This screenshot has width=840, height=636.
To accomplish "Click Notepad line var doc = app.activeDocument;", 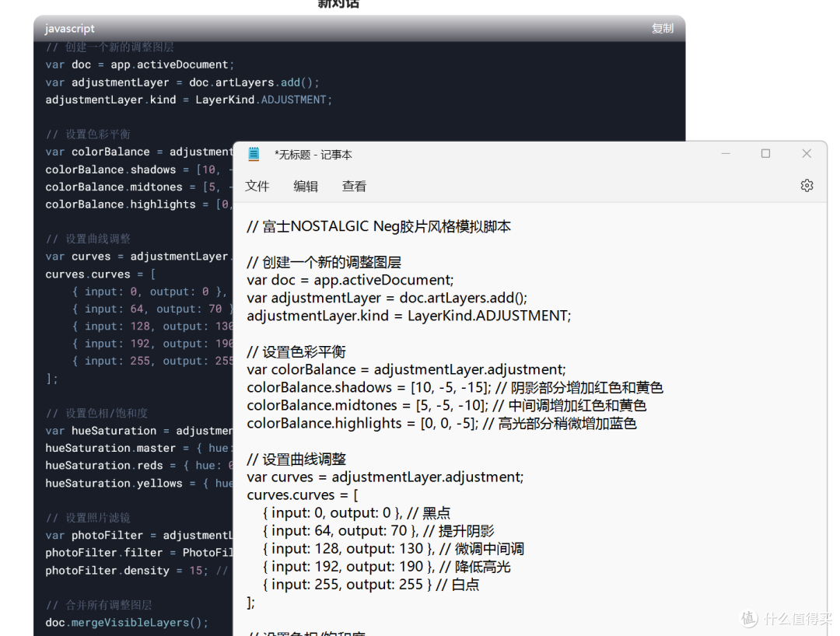I will [350, 280].
